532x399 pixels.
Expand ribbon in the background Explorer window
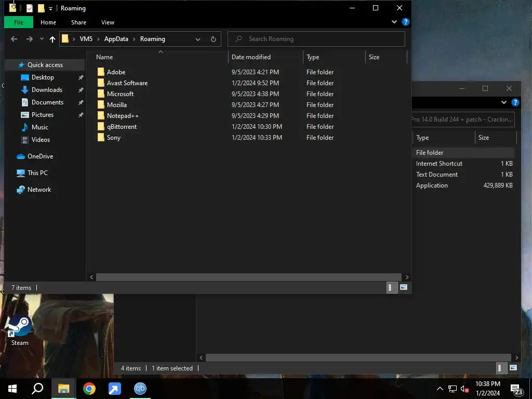[504, 102]
